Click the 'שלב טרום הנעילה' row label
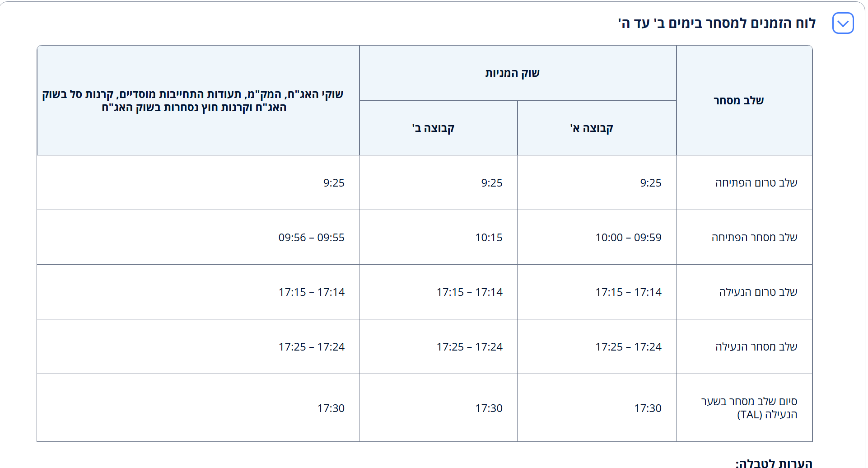This screenshot has width=868, height=468. pos(758,292)
